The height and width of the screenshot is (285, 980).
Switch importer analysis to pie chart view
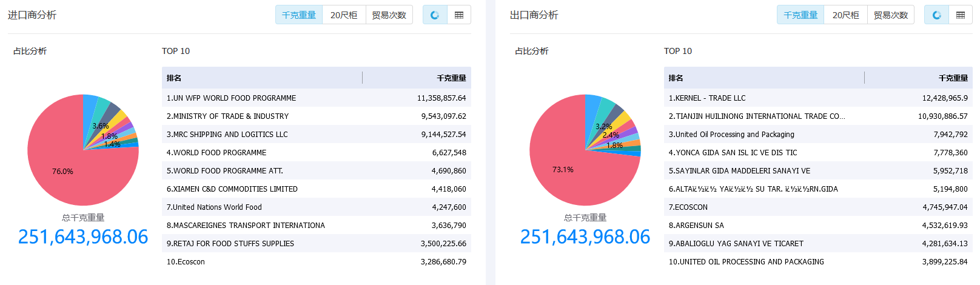[x=435, y=15]
